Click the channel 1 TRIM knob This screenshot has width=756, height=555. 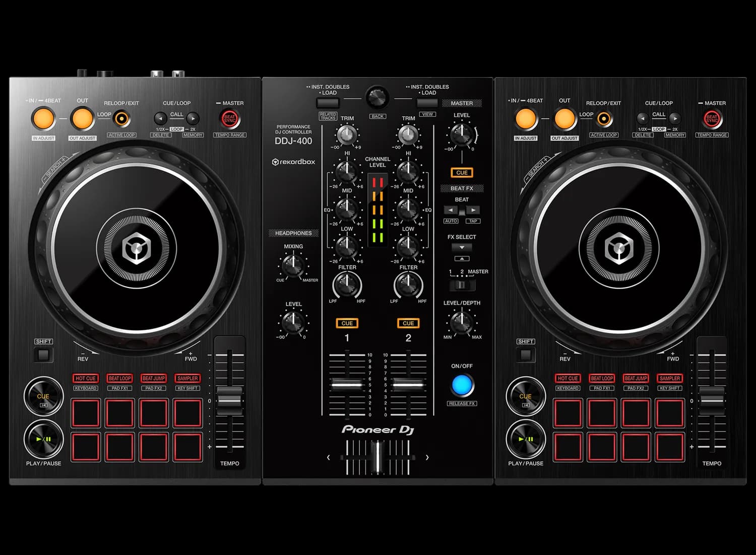pos(347,135)
